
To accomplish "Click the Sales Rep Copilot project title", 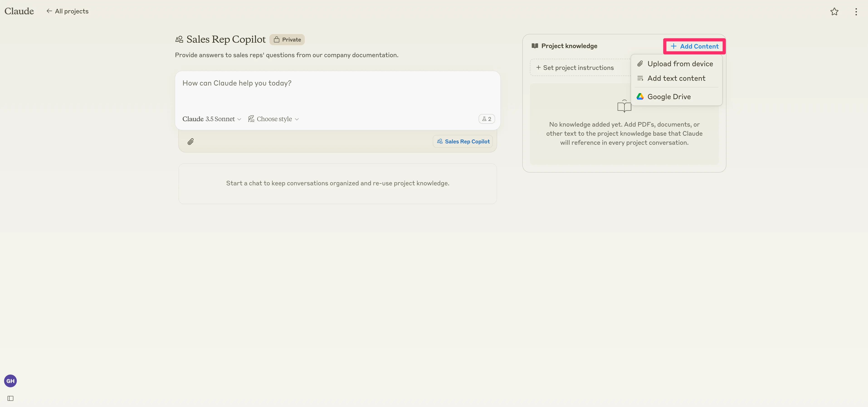I will [x=226, y=39].
